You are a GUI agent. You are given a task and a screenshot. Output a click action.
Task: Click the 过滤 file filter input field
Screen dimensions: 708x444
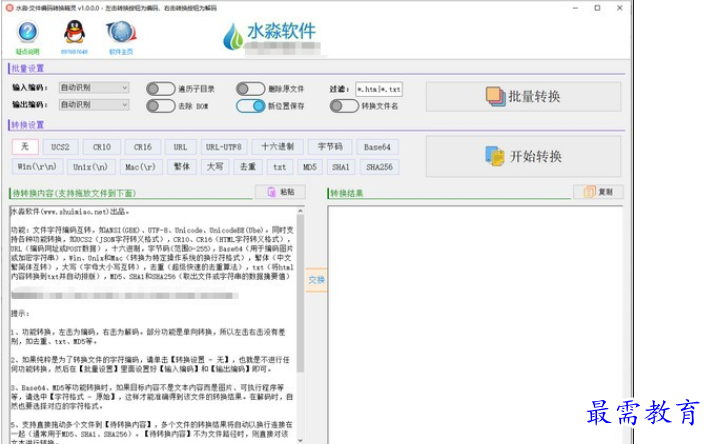pos(379,89)
